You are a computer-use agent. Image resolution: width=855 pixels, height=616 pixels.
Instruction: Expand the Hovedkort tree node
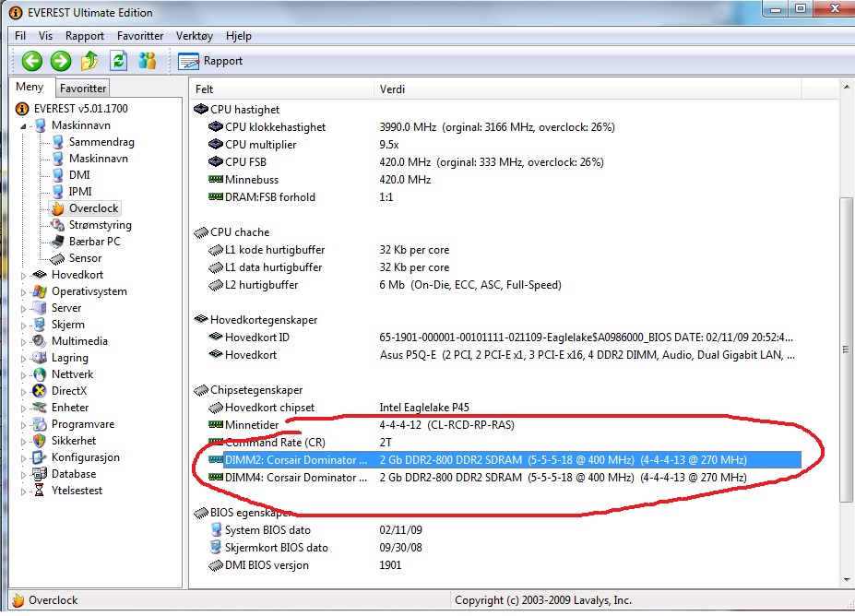(23, 276)
